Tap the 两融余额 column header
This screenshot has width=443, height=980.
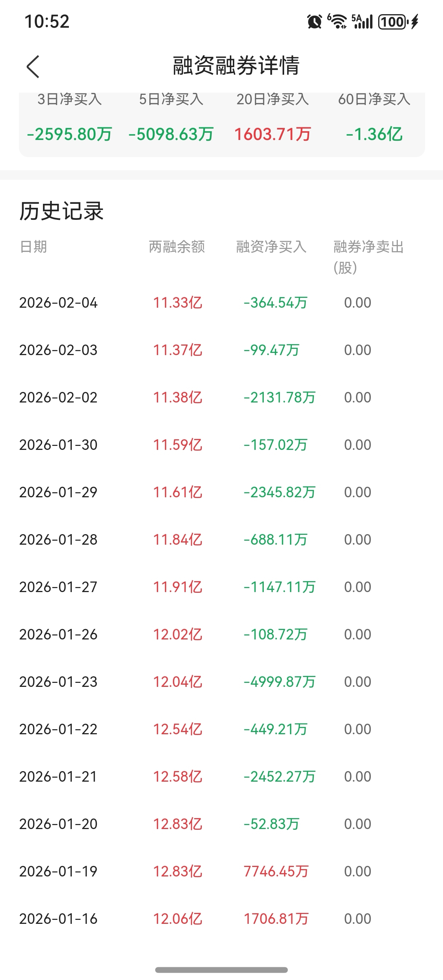point(177,247)
